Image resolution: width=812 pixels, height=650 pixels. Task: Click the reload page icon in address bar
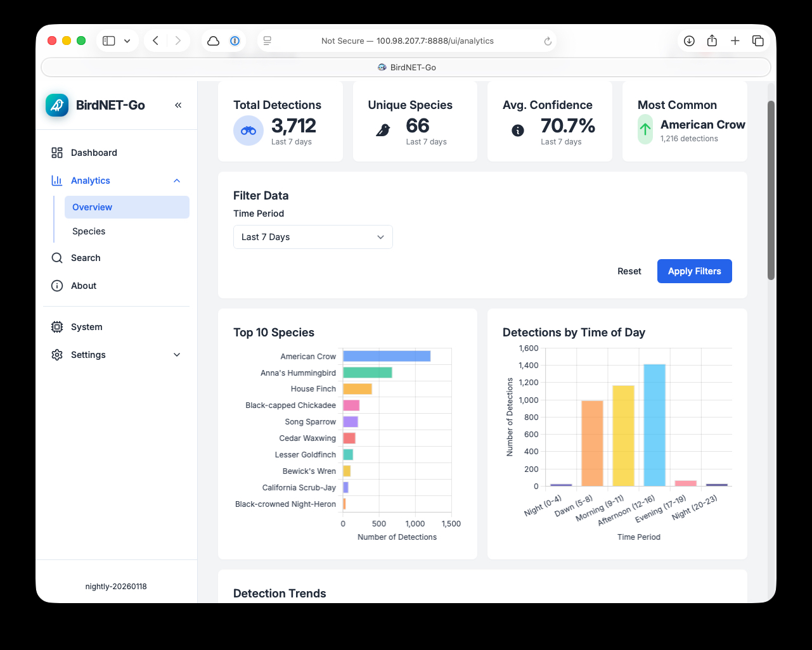point(548,41)
